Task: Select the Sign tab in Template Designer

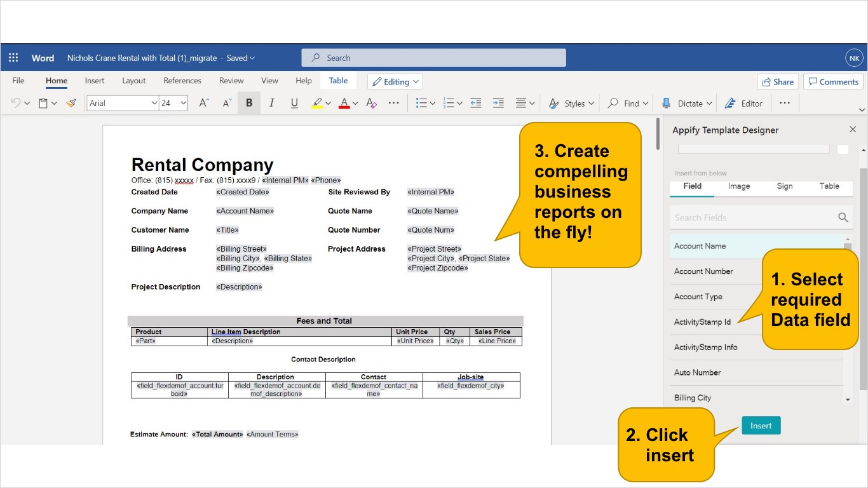Action: (x=785, y=186)
